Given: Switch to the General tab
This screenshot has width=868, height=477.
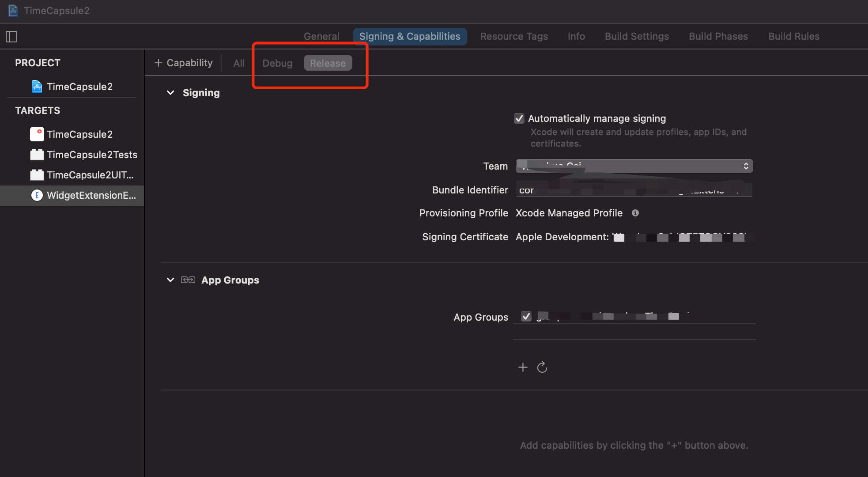Looking at the screenshot, I should (321, 36).
